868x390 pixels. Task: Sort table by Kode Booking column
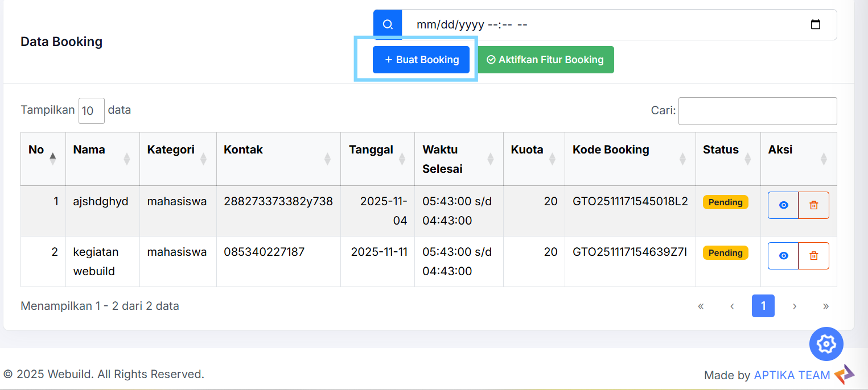coord(630,159)
